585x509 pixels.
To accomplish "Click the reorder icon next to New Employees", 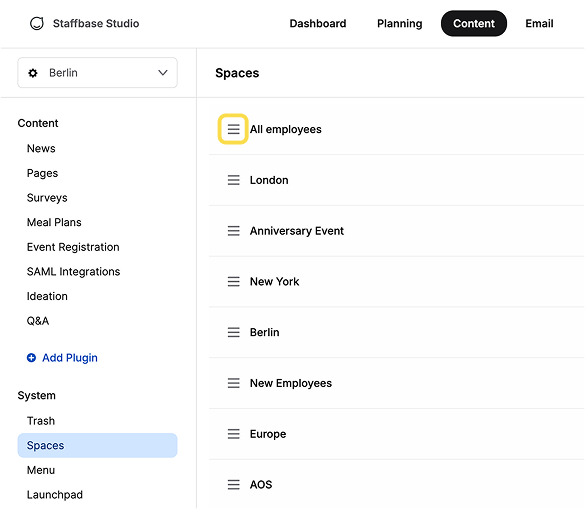I will point(234,383).
